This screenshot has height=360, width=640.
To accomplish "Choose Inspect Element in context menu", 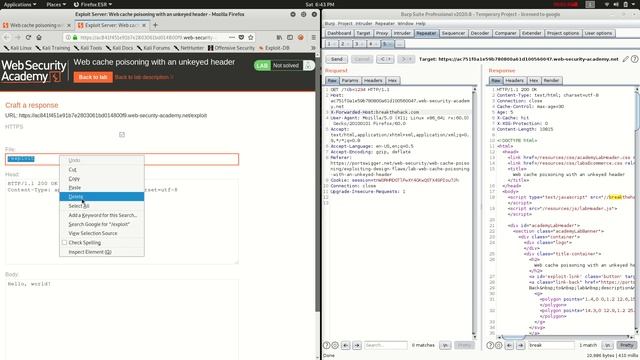I will 102,252.
